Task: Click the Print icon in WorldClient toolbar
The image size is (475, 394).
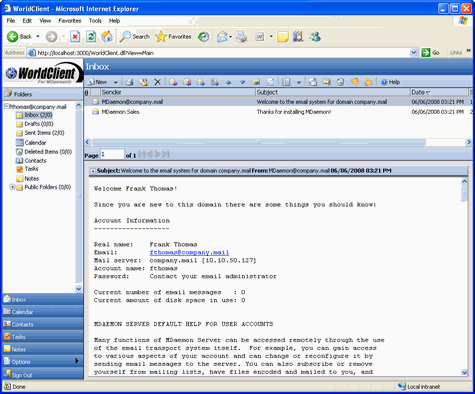Action: tap(129, 82)
